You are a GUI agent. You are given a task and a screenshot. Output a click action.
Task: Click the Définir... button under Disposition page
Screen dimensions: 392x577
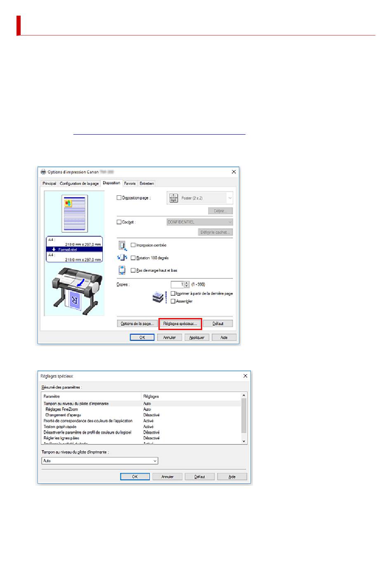pyautogui.click(x=220, y=211)
